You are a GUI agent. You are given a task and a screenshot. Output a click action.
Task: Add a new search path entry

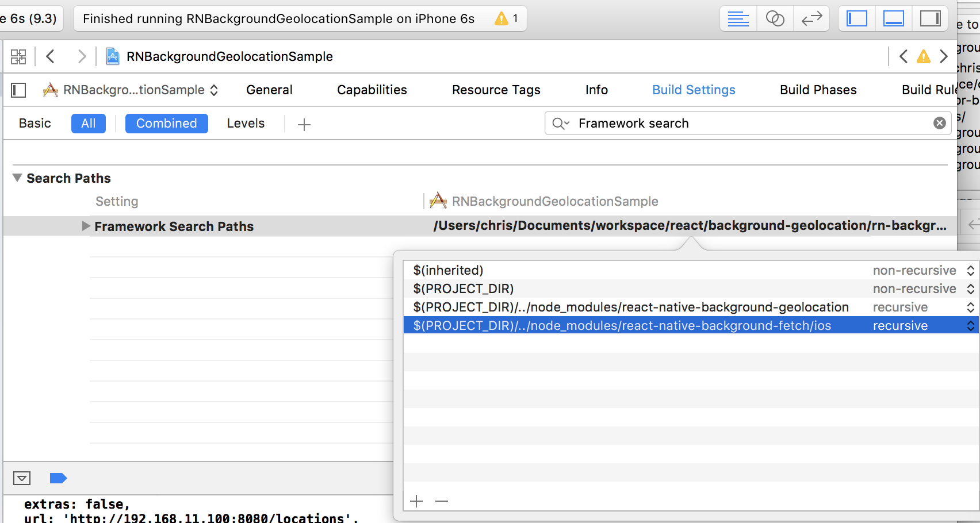(x=416, y=501)
